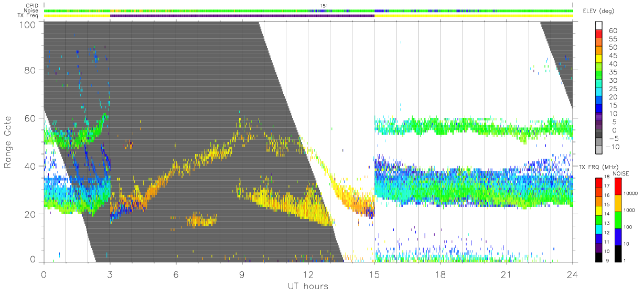Image resolution: width=644 pixels, height=297 pixels.
Task: Click the 40 tick on Range Gate axis
Action: pyautogui.click(x=31, y=166)
